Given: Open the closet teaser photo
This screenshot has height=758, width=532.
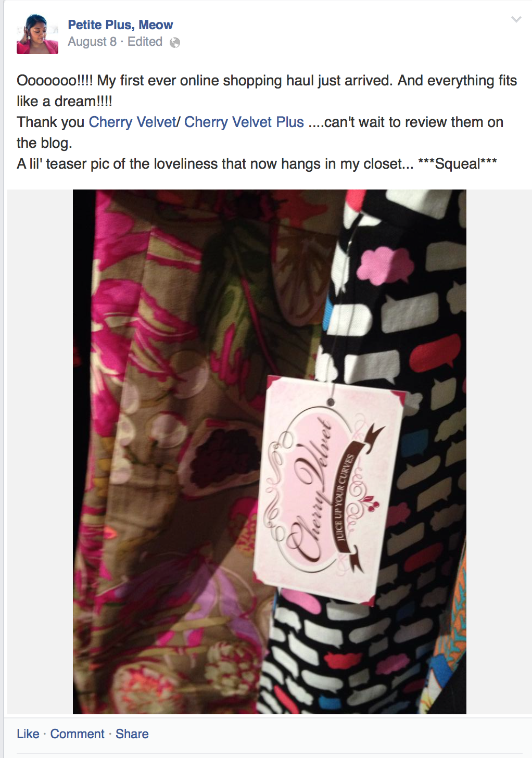Looking at the screenshot, I should click(269, 451).
